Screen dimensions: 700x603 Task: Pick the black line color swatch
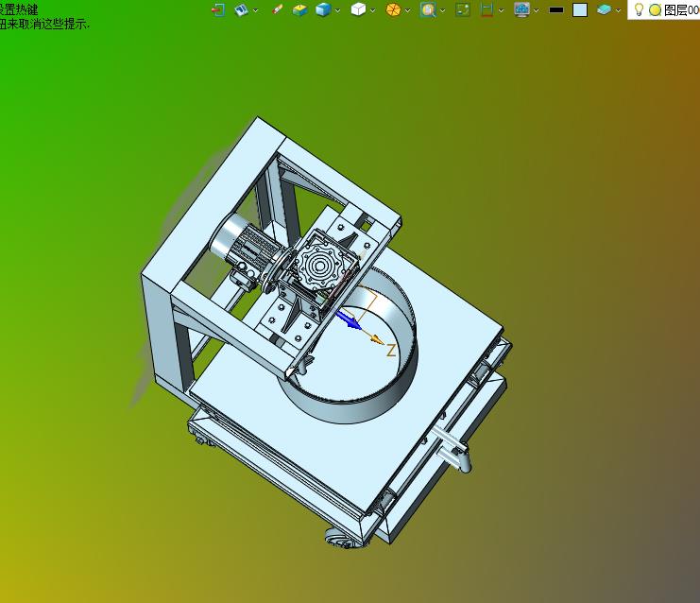tap(555, 9)
